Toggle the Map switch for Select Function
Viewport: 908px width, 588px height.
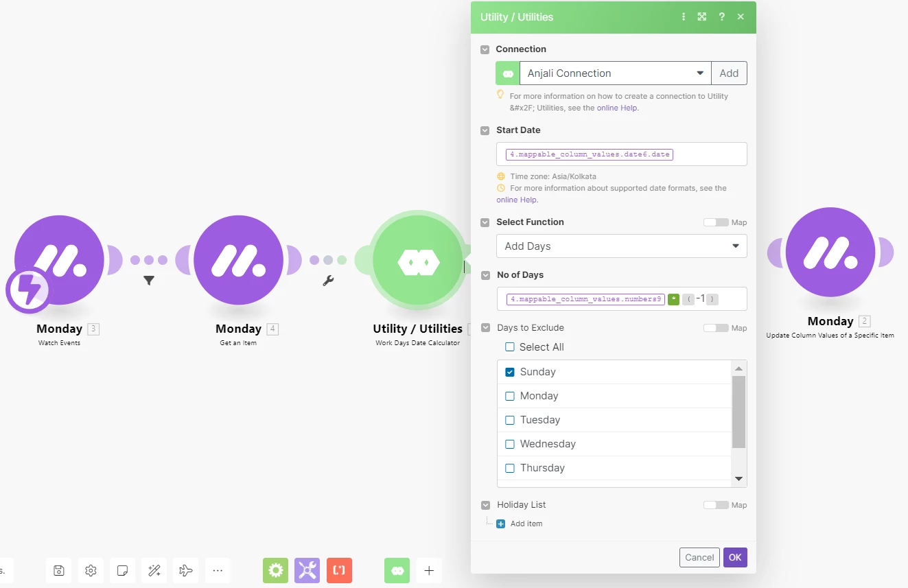point(716,222)
